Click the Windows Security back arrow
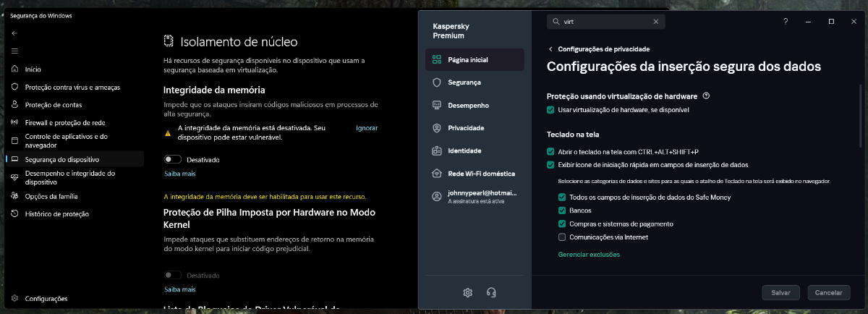Screen dimensions: 868x314 pyautogui.click(x=14, y=33)
